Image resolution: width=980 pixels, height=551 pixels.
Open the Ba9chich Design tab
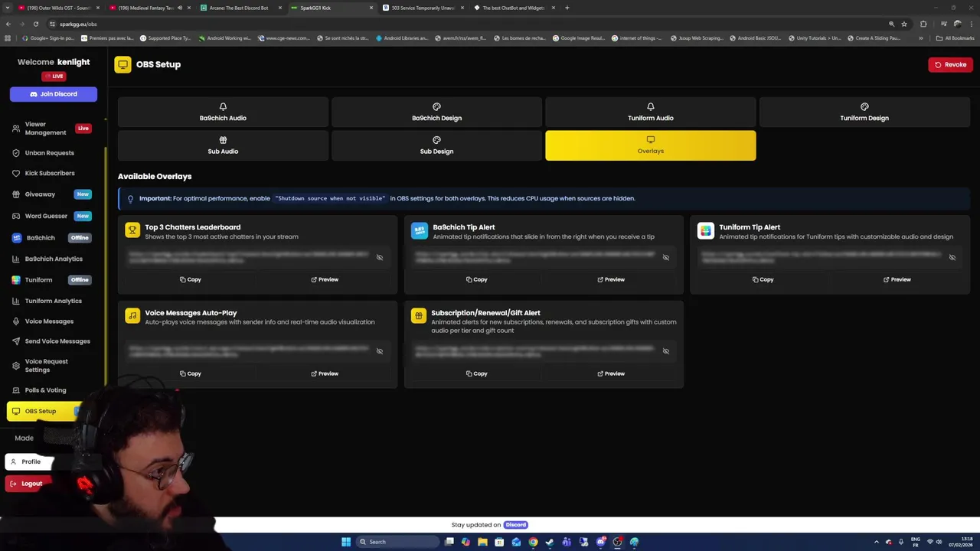(x=436, y=112)
